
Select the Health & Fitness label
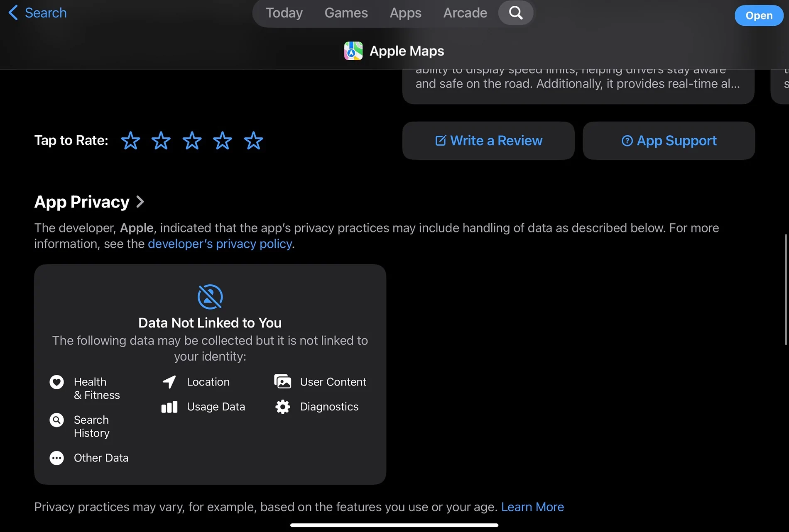click(97, 388)
